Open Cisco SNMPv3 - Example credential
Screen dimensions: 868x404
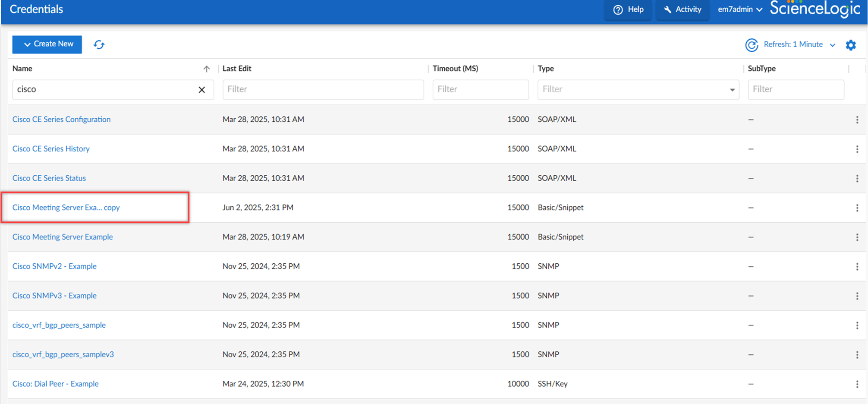tap(54, 295)
